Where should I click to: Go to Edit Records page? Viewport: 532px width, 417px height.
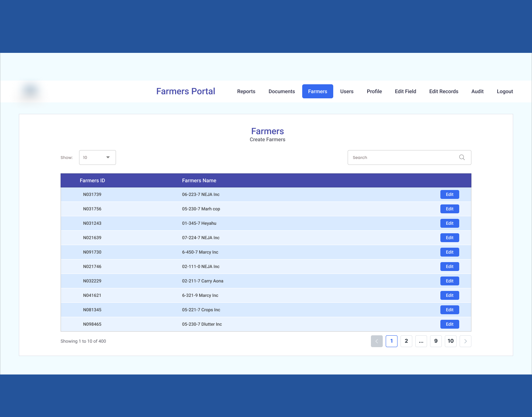tap(444, 91)
